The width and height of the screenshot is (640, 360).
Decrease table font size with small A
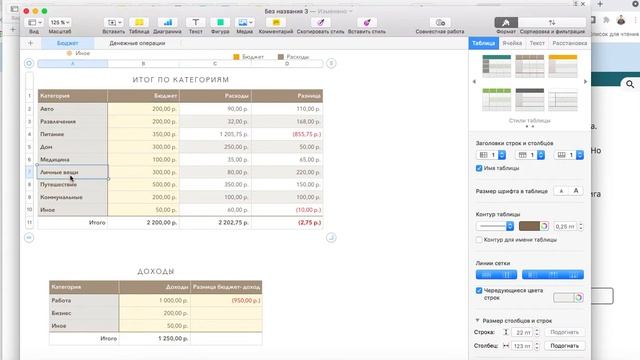(561, 191)
